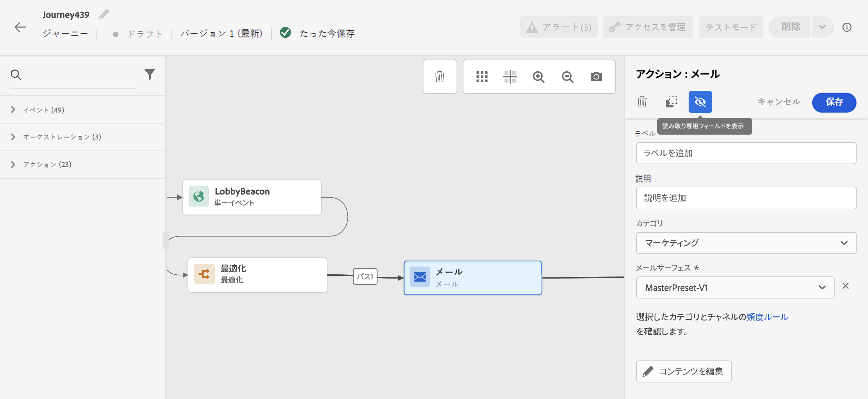
Task: Click the canvas zoom in magnifier
Action: pos(538,77)
